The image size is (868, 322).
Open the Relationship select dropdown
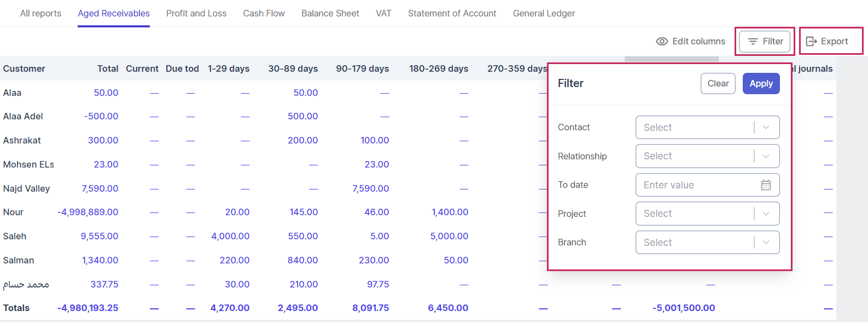tap(707, 156)
